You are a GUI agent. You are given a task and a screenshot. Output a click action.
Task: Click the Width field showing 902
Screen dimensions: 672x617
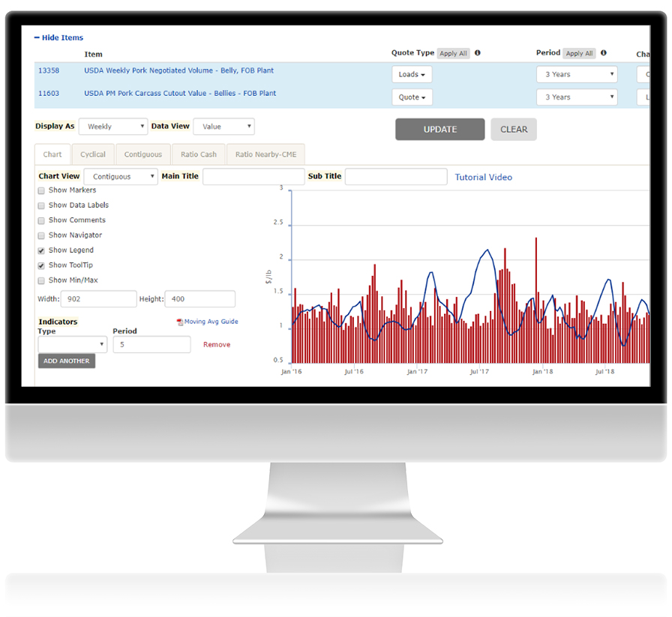point(98,299)
